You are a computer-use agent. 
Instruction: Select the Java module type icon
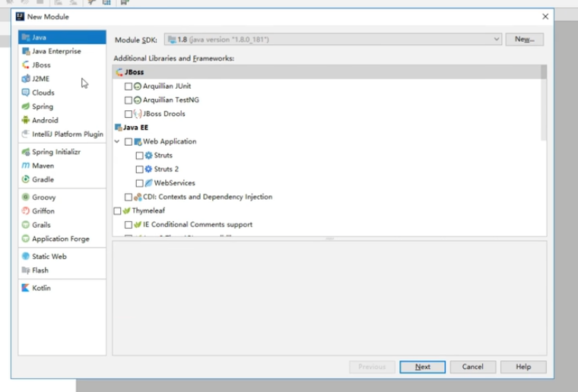pyautogui.click(x=25, y=37)
